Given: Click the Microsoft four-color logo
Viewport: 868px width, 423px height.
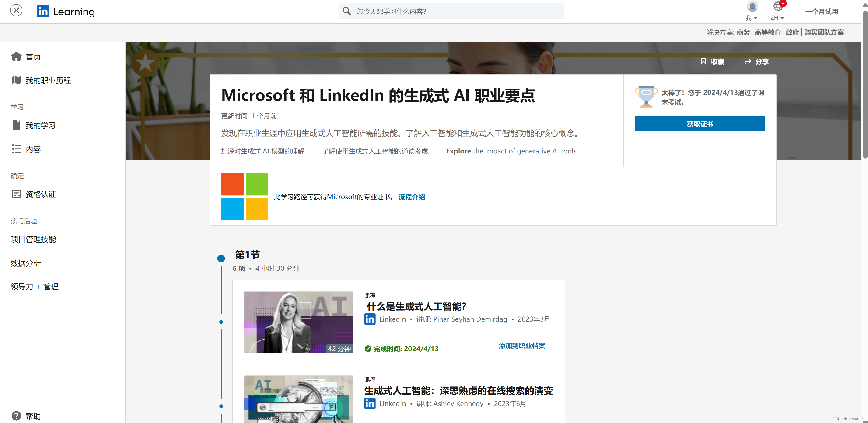Looking at the screenshot, I should pos(245,196).
